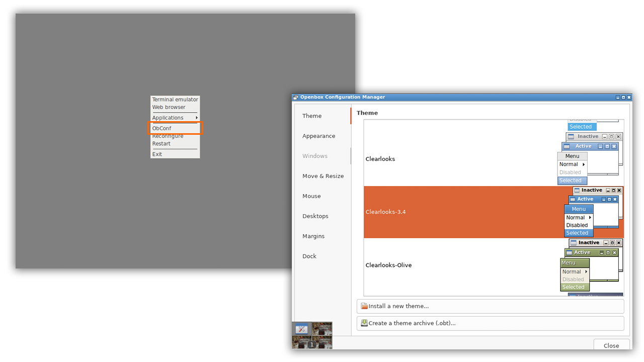
Task: Switch to the Mouse section
Action: tap(323, 196)
